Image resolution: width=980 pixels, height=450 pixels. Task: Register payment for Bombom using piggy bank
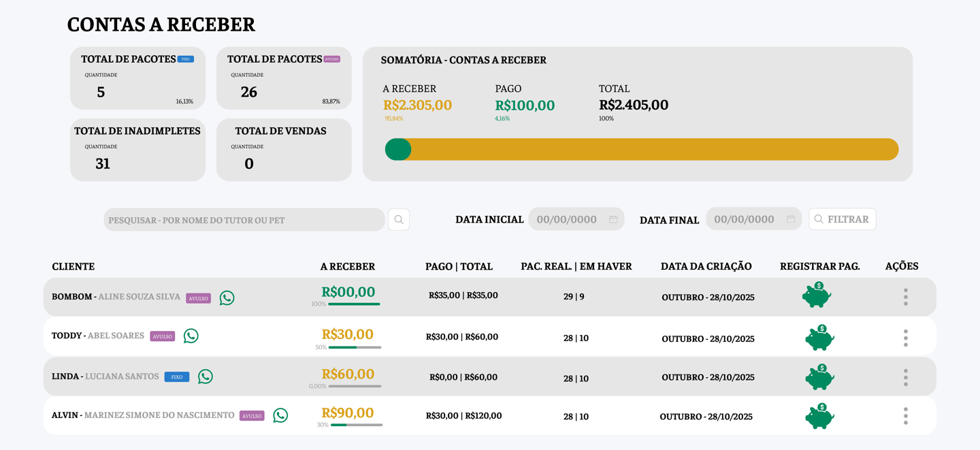click(817, 295)
